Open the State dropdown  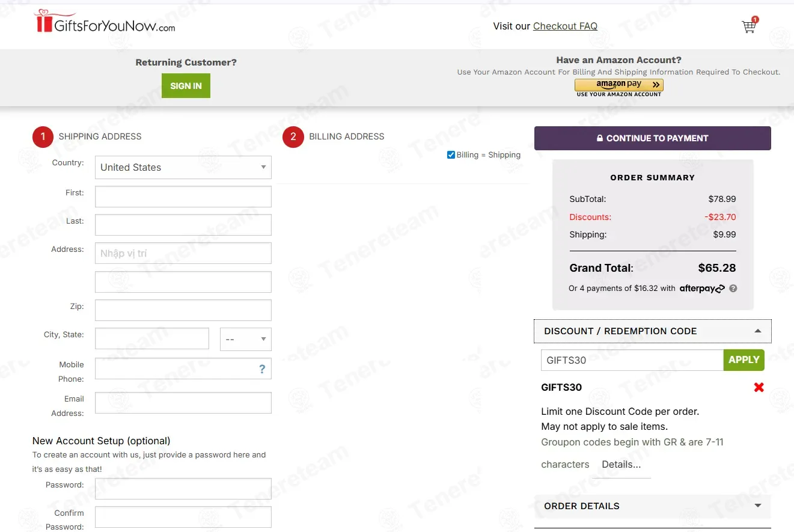point(246,339)
